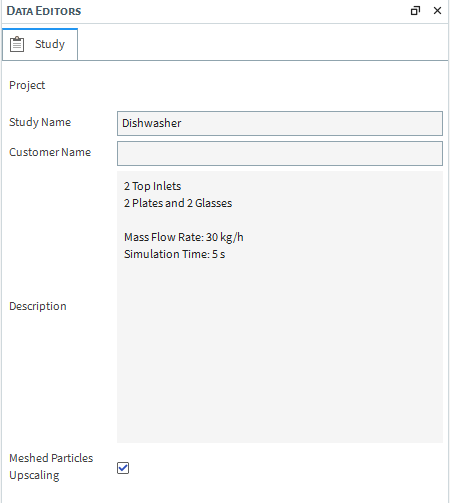Click the Study Name label

[40, 122]
